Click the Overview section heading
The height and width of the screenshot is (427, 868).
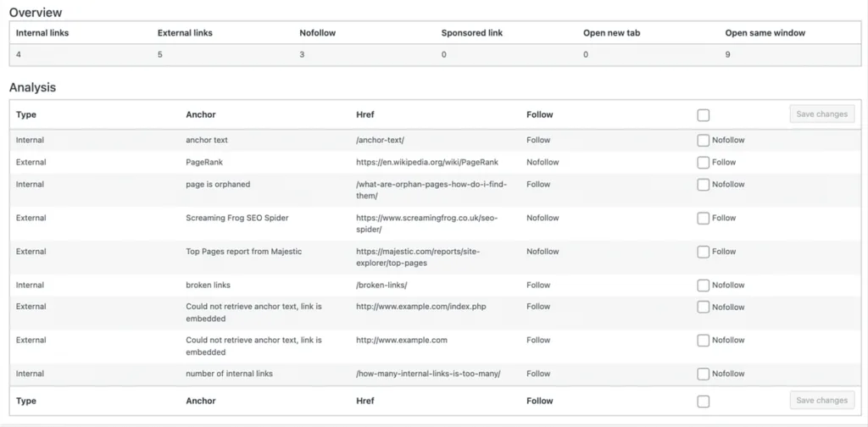(x=36, y=12)
